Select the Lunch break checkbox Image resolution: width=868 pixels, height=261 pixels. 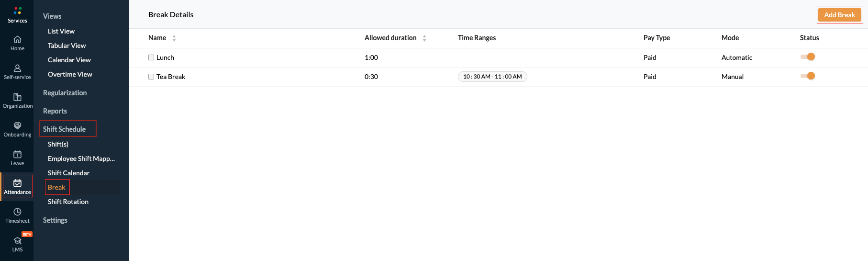click(x=151, y=57)
